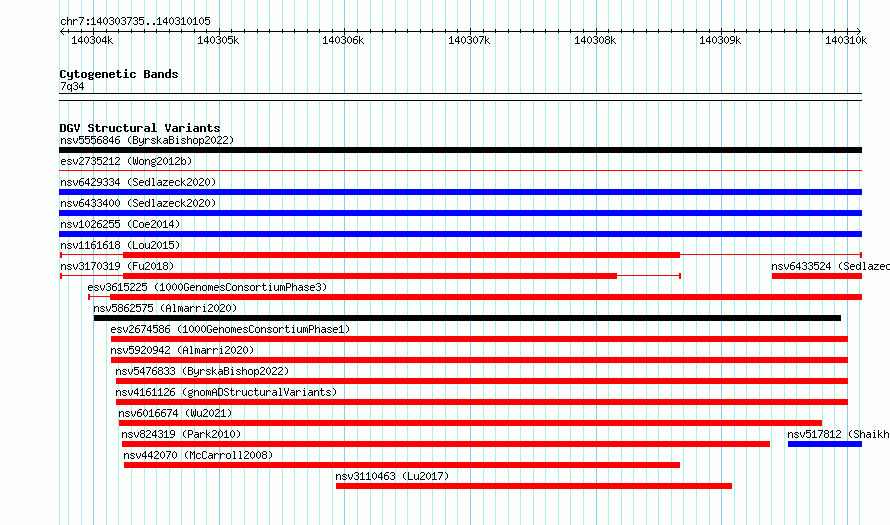Open the nsv1026255 (Coe2014) label
The image size is (890, 525).
click(120, 224)
